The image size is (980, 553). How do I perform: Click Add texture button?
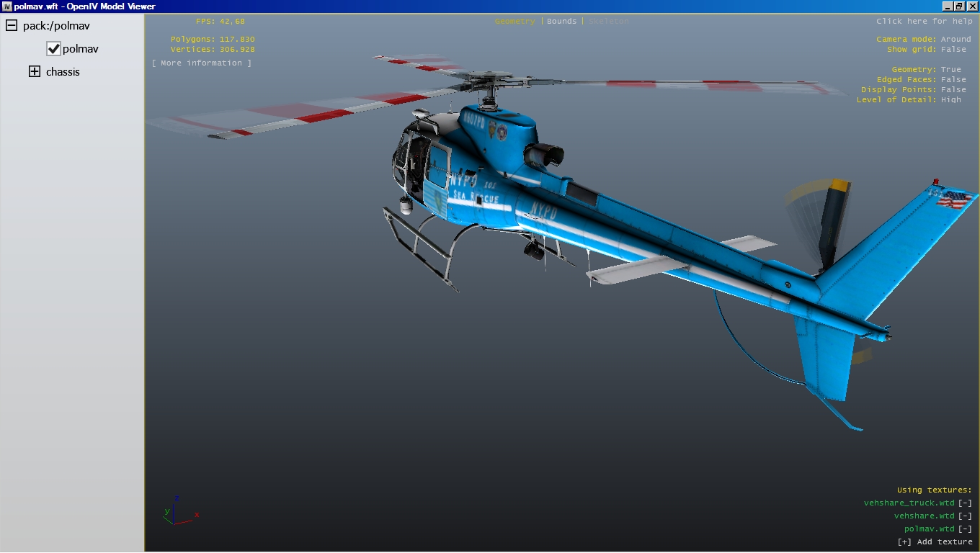935,542
